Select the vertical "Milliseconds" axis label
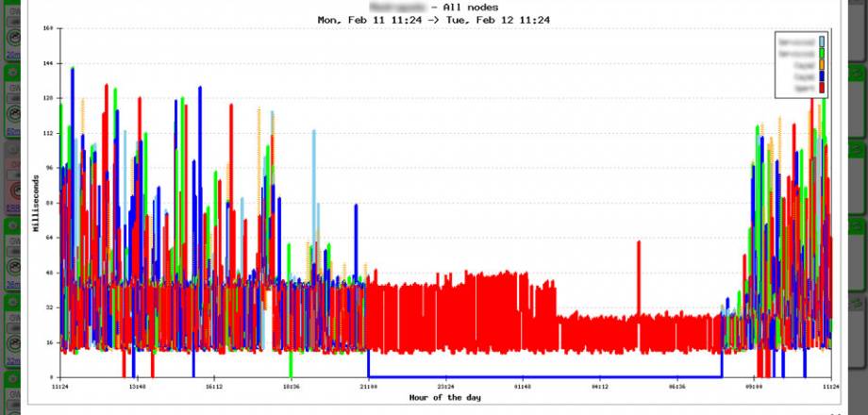Screen dimensions: 868x415 (x=36, y=204)
